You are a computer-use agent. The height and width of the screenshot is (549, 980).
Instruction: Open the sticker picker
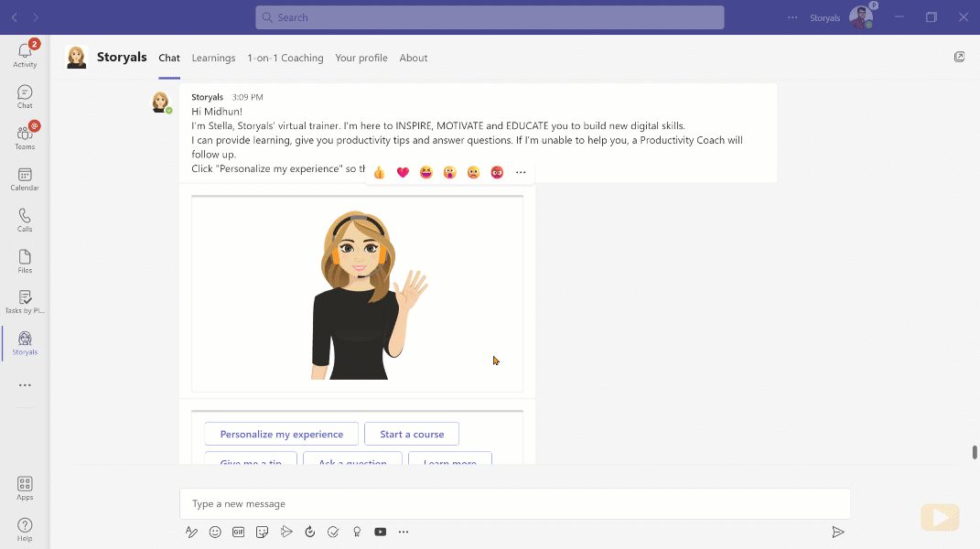262,533
